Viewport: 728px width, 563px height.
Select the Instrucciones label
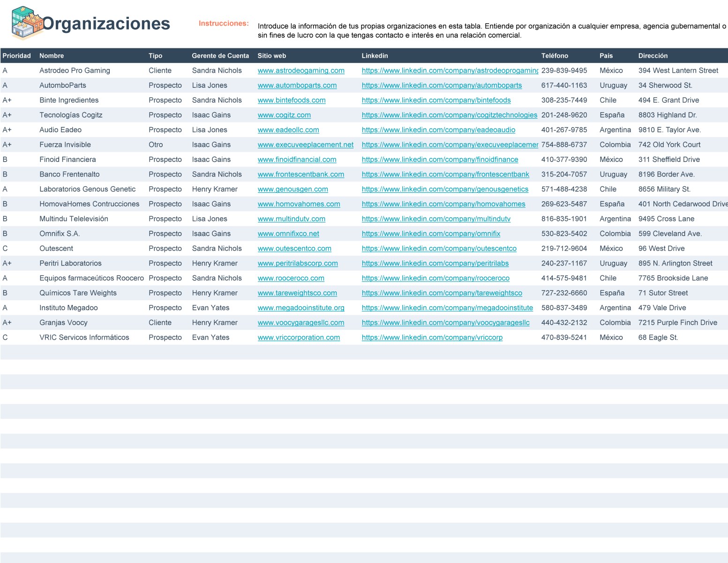(224, 23)
